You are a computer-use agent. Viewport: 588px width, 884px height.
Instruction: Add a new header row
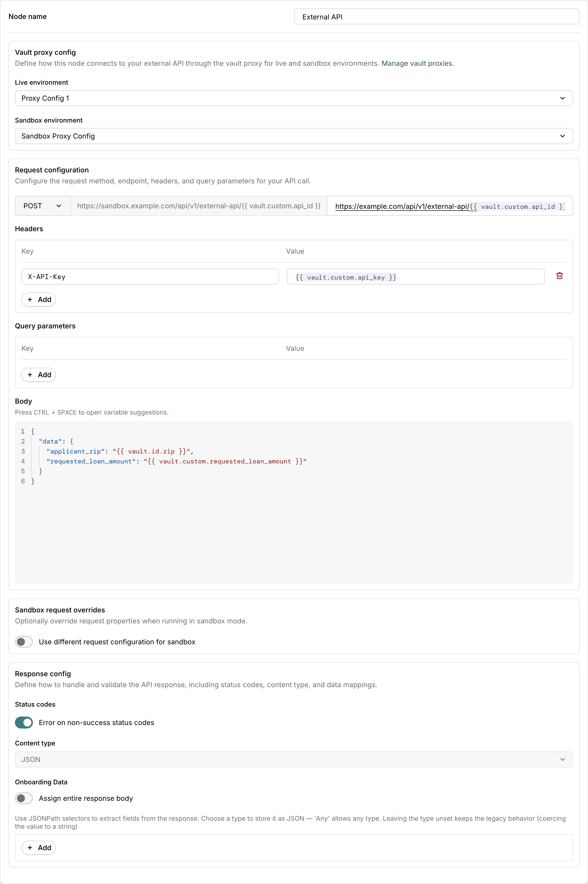[x=39, y=299]
